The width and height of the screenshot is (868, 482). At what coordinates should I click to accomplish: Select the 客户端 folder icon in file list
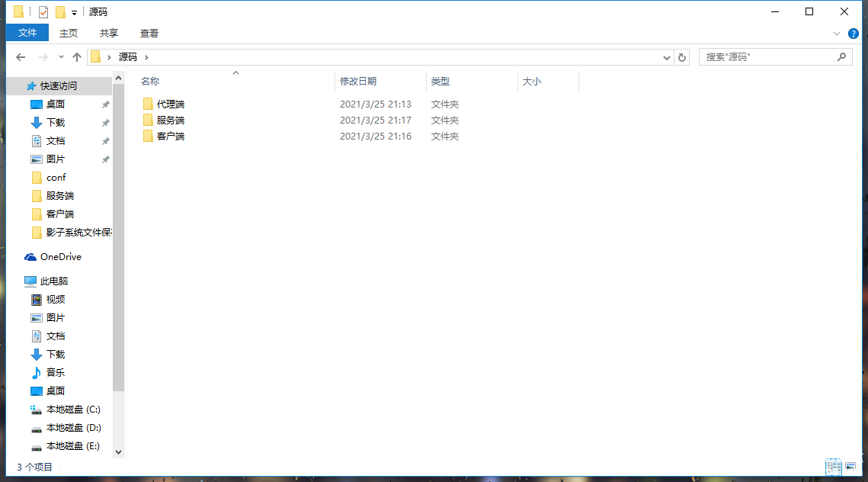[x=148, y=137]
